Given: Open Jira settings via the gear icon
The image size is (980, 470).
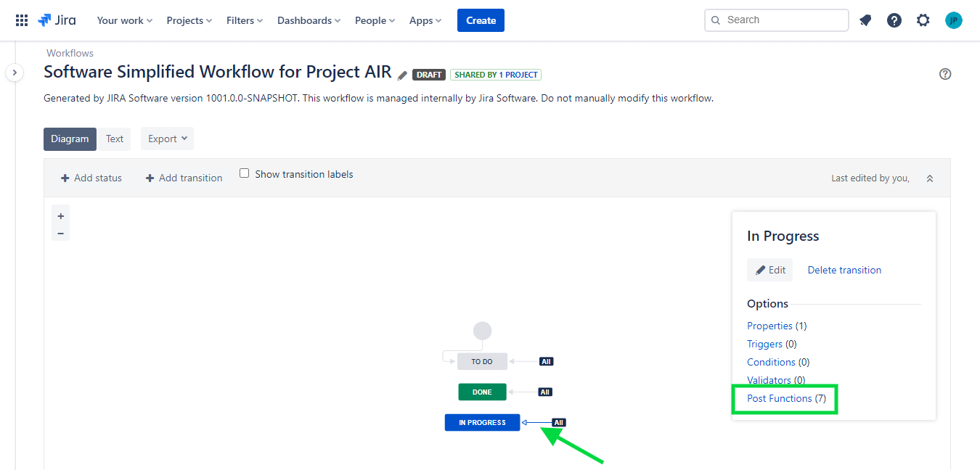Looking at the screenshot, I should (x=923, y=20).
